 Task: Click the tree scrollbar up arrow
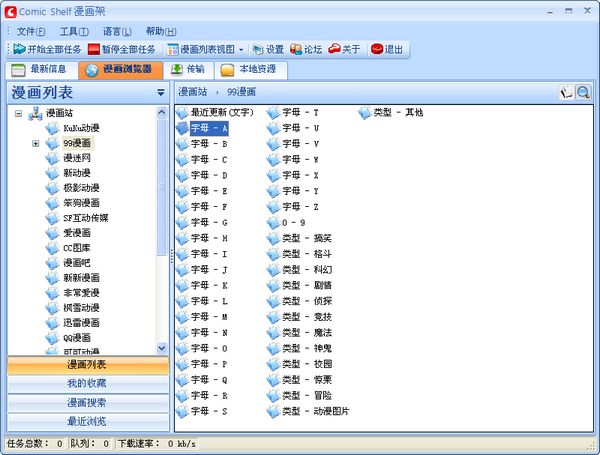pyautogui.click(x=161, y=112)
